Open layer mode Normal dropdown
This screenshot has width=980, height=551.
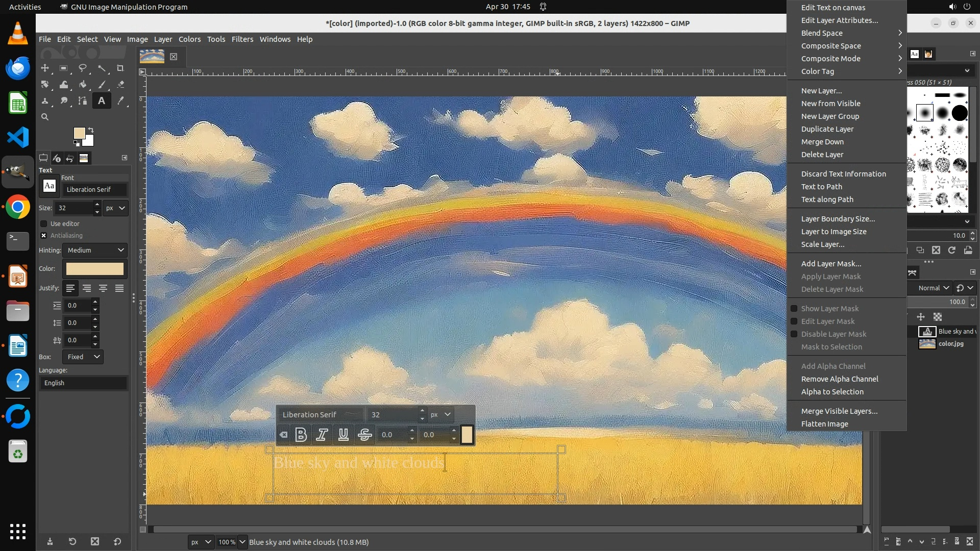933,288
